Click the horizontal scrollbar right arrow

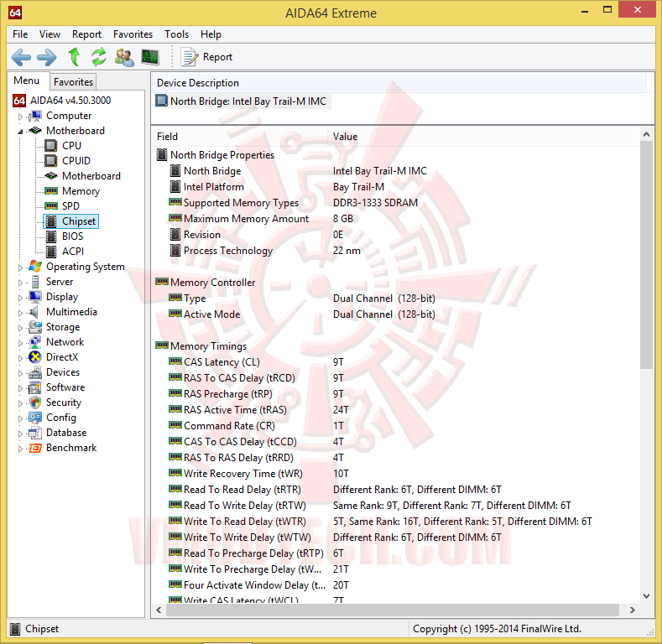point(632,610)
